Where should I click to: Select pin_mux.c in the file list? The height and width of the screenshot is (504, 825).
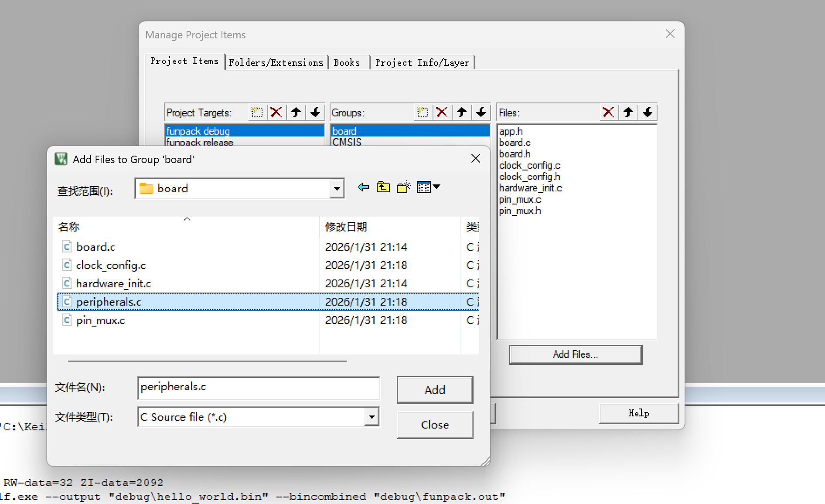pyautogui.click(x=100, y=320)
